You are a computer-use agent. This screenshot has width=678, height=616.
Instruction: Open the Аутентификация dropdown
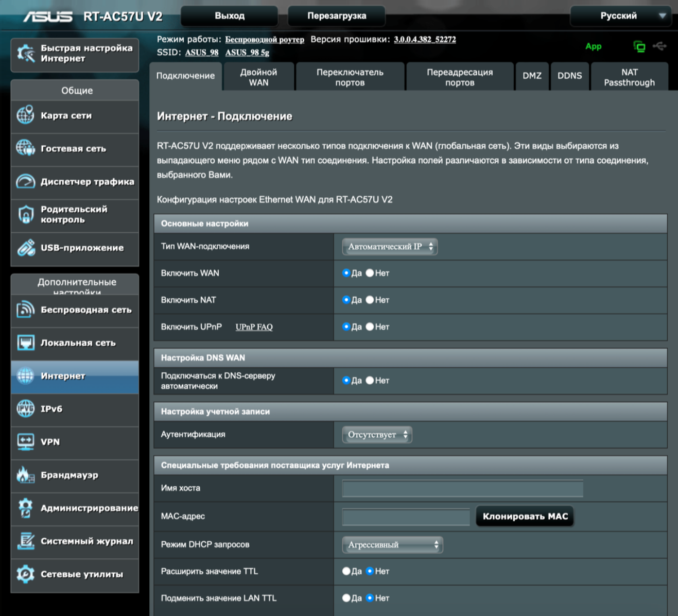click(377, 435)
